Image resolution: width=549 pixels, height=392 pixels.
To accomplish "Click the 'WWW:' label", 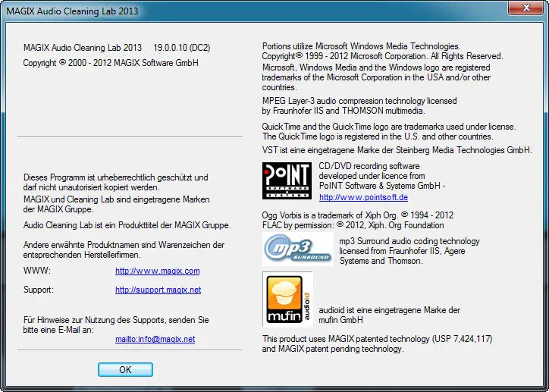I will coord(37,271).
